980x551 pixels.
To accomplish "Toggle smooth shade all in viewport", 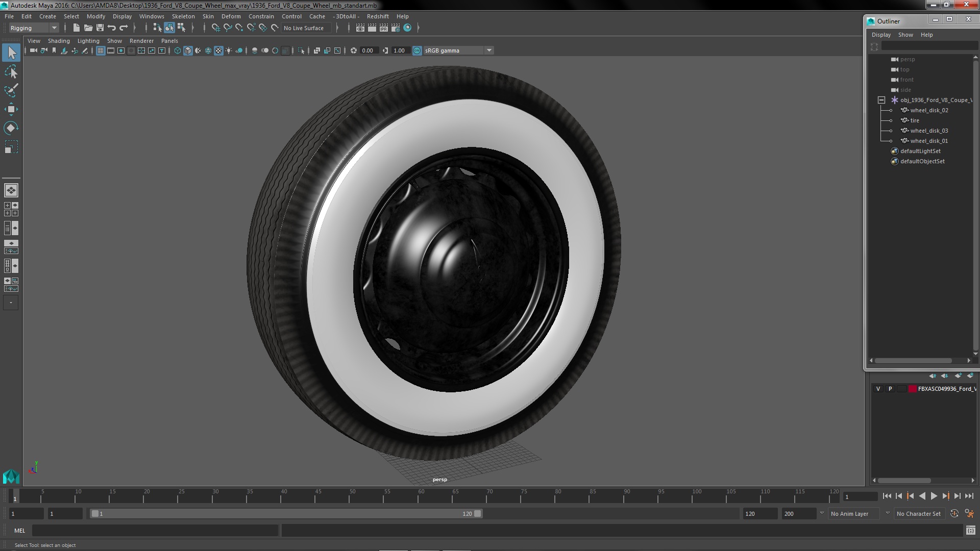I will pyautogui.click(x=188, y=51).
